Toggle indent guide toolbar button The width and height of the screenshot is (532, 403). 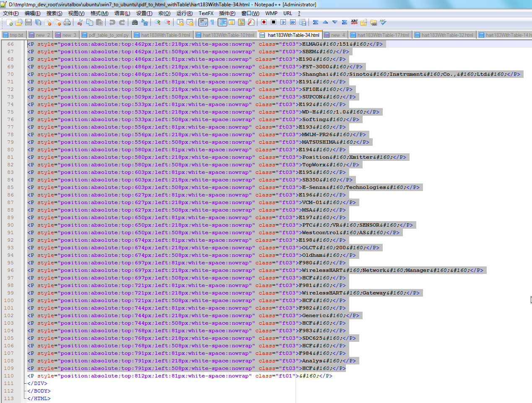222,22
